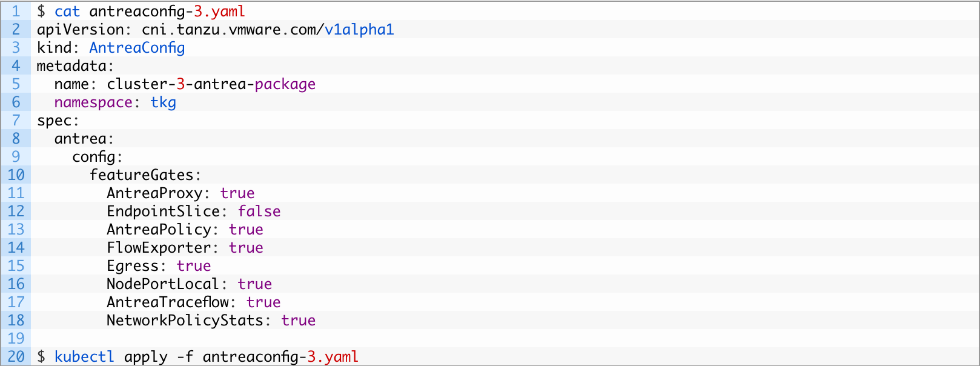980x366 pixels.
Task: Click the 'FlowExporter' feature gate name
Action: pos(159,248)
